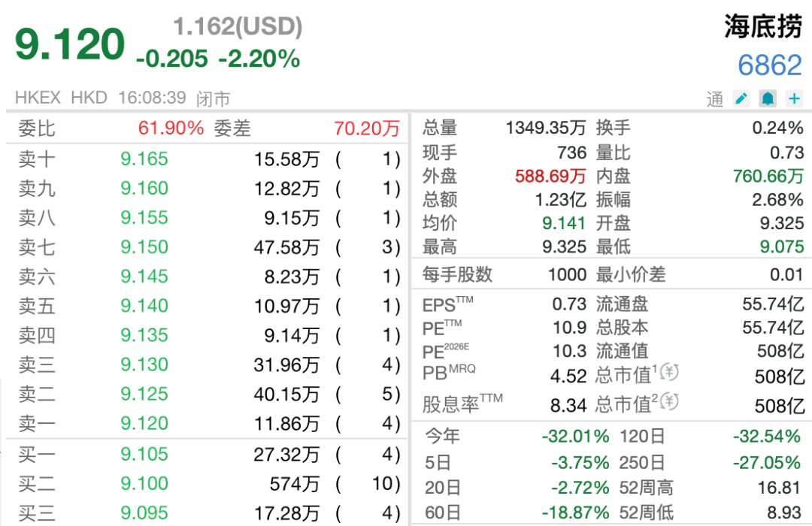
Task: Select the 卖十 ask row price 9.165
Action: (x=144, y=159)
